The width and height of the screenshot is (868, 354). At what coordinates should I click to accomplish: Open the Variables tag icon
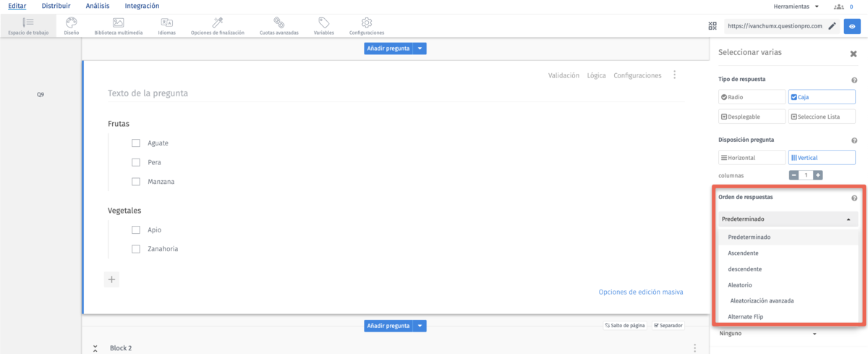(324, 22)
